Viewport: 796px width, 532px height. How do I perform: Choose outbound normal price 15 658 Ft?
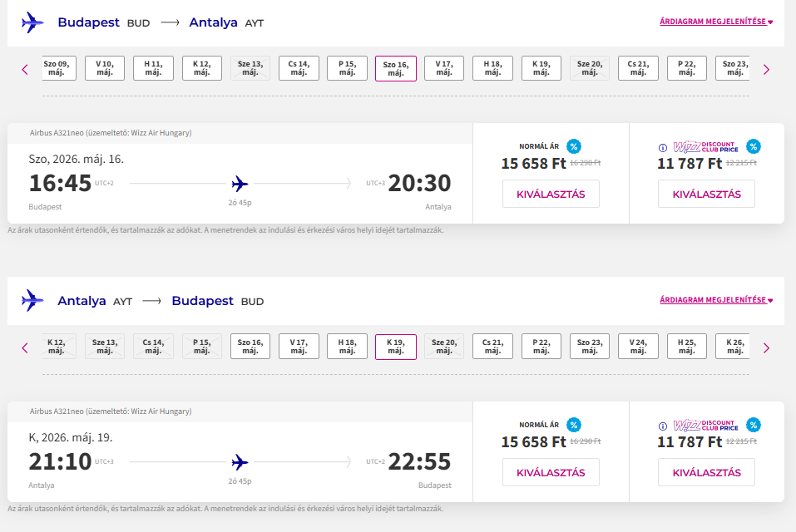tap(551, 194)
